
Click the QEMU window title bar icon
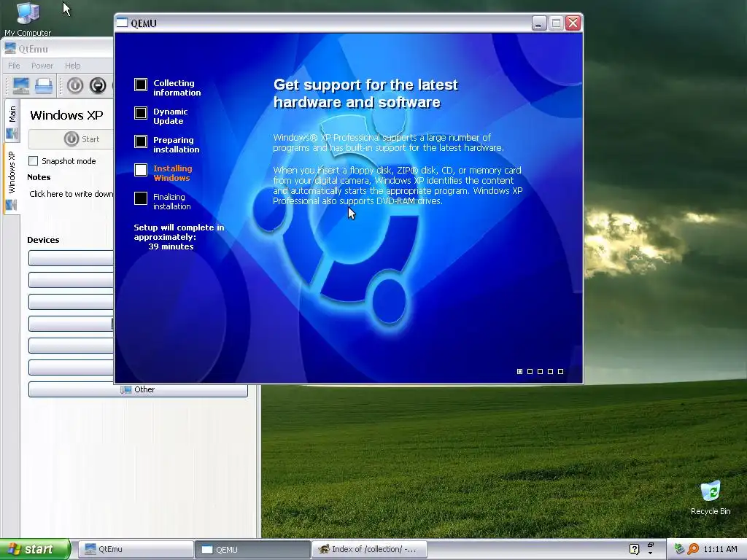click(123, 23)
